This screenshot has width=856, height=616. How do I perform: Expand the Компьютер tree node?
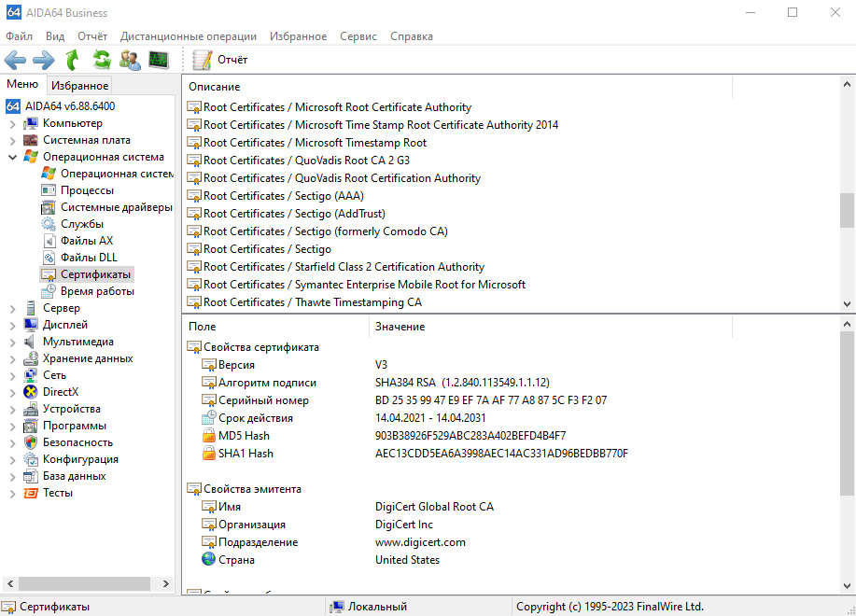(x=12, y=124)
